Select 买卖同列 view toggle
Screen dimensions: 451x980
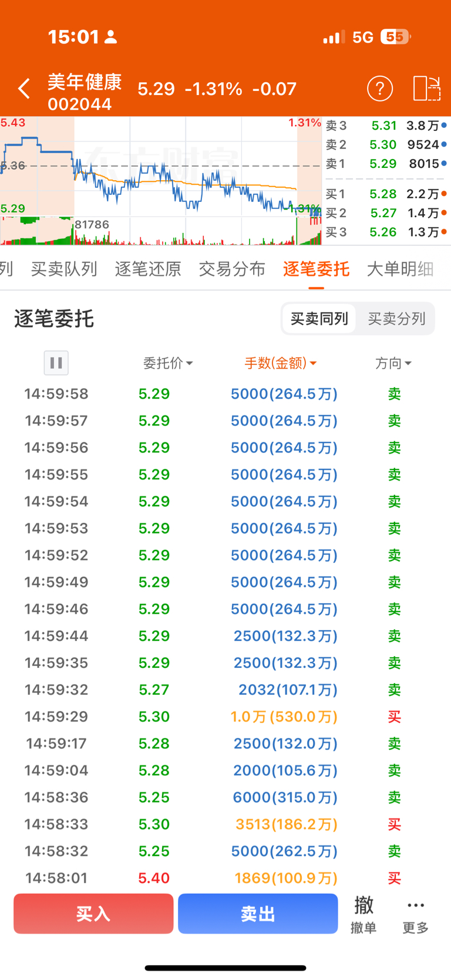319,319
